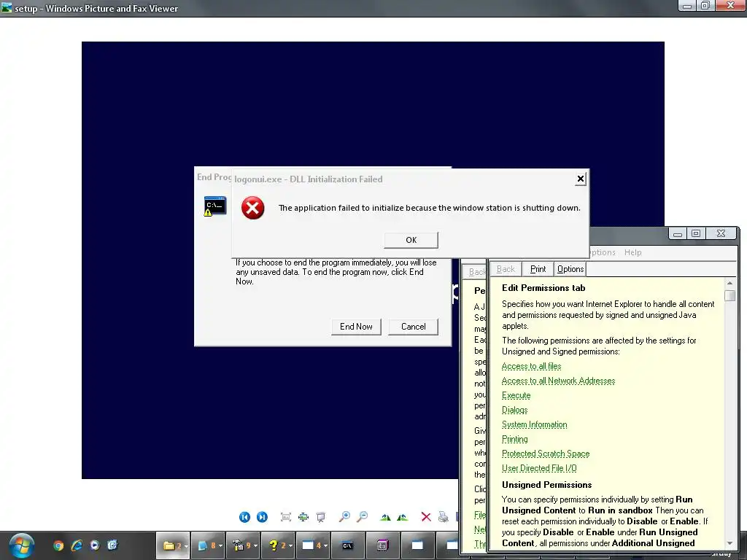Expand the taskbar group showing 9 windows
Viewport: 747px width, 560px height.
243,545
